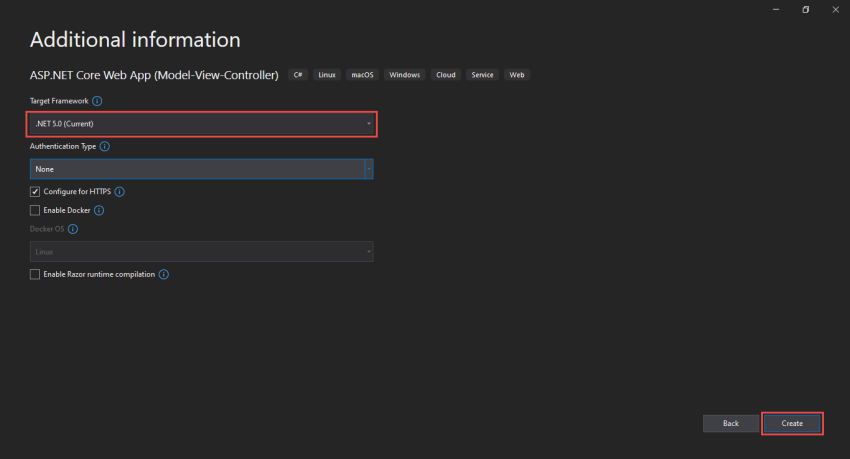The image size is (850, 459).
Task: Click the Enable Docker info icon
Action: pyautogui.click(x=99, y=210)
